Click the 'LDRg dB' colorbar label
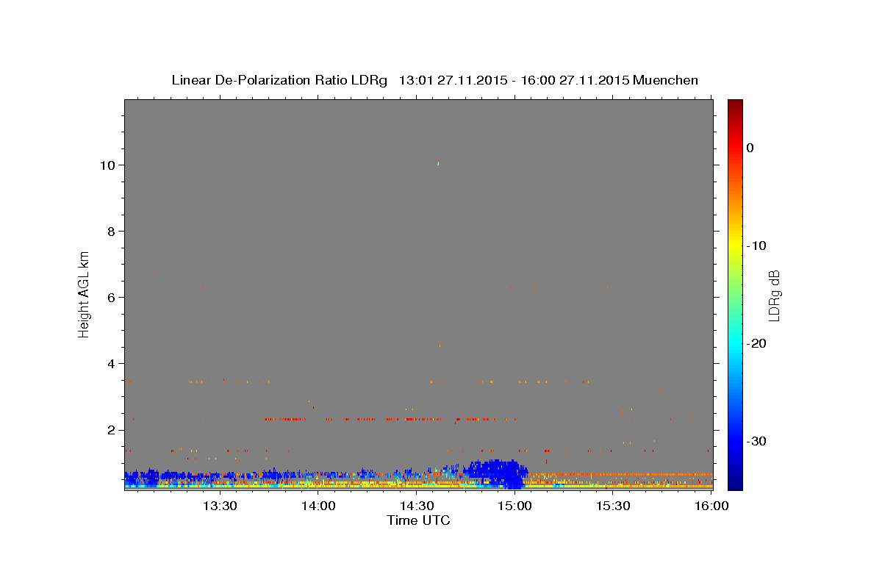 (x=774, y=295)
